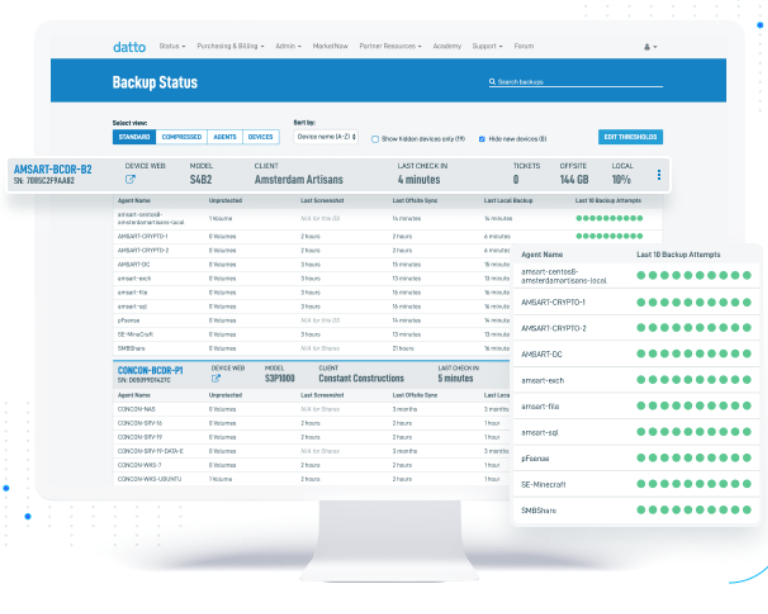
Task: Switch to Compressed view
Action: (x=182, y=137)
